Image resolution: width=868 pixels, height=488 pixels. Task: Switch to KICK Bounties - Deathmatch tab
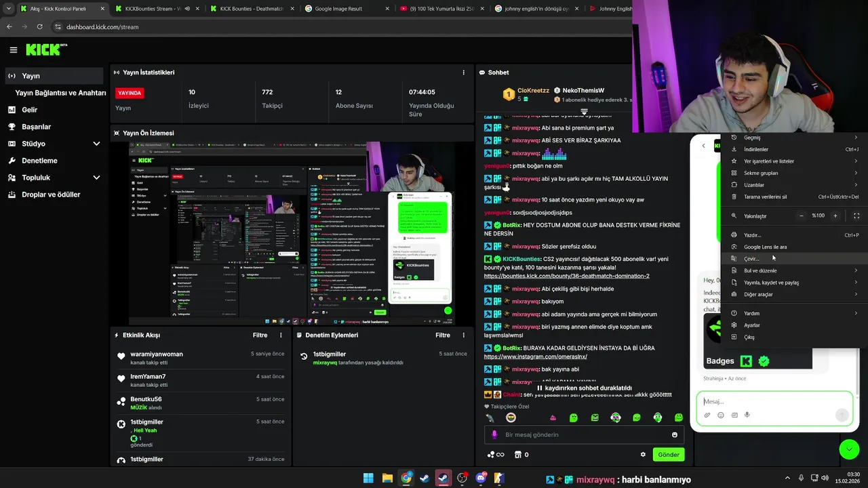pyautogui.click(x=250, y=9)
